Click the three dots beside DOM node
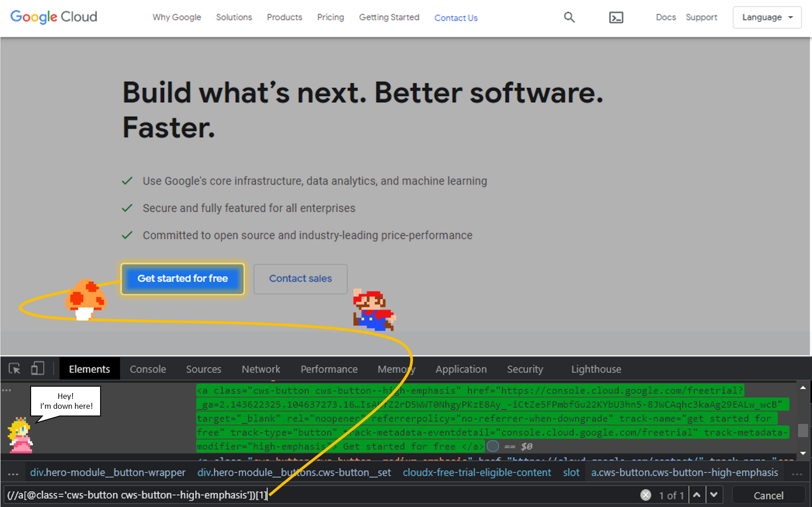 pyautogui.click(x=6, y=390)
